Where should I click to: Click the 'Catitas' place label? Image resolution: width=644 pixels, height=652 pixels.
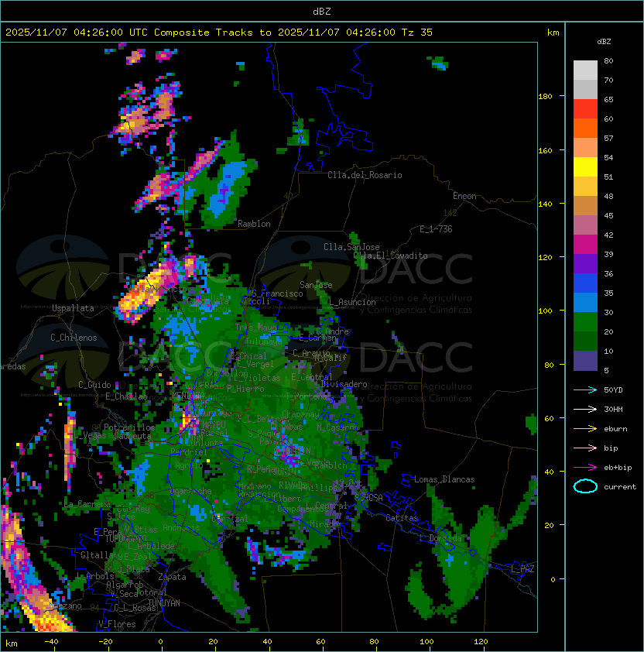pos(402,518)
